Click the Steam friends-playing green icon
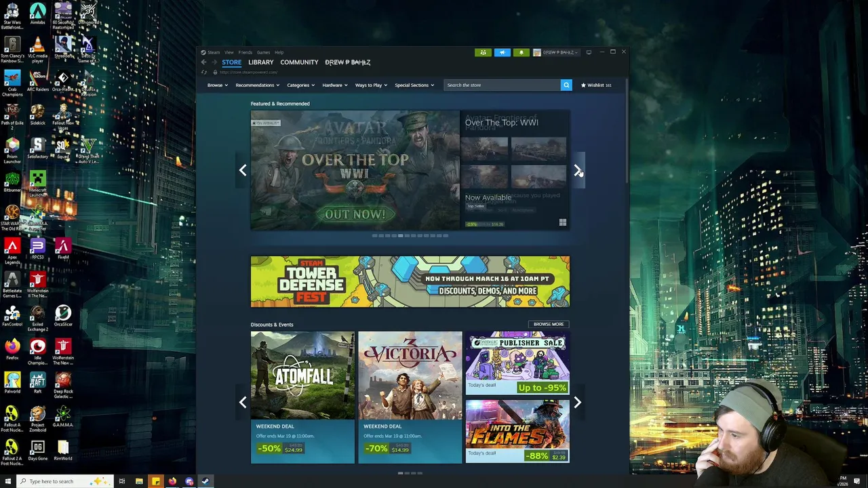This screenshot has width=868, height=488. [483, 52]
